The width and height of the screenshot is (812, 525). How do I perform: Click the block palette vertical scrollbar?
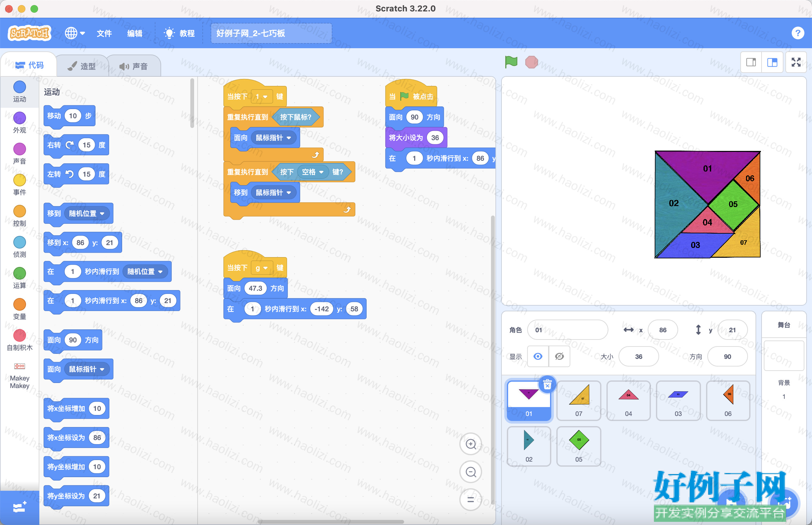tap(192, 103)
